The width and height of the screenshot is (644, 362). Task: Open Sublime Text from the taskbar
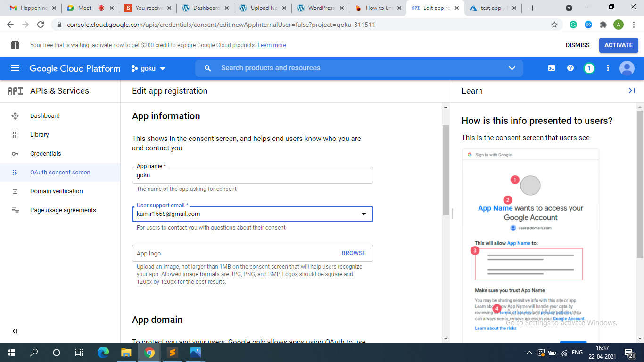click(173, 353)
